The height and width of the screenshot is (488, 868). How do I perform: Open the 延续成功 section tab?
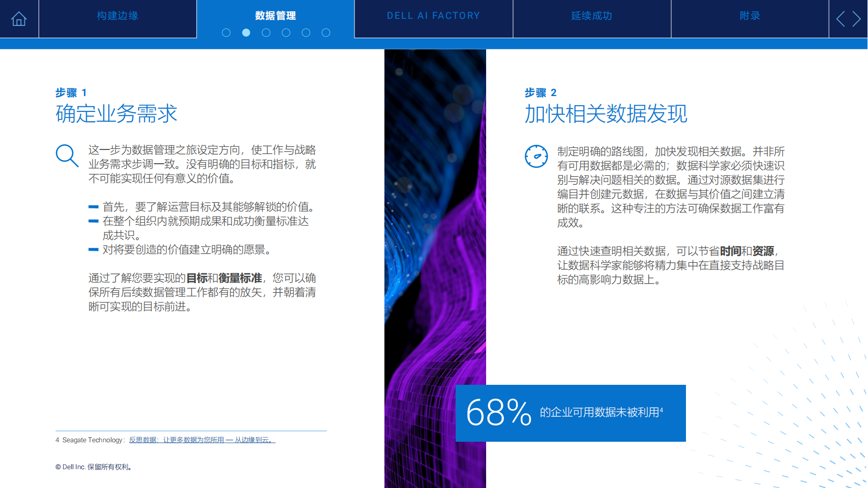(x=591, y=16)
